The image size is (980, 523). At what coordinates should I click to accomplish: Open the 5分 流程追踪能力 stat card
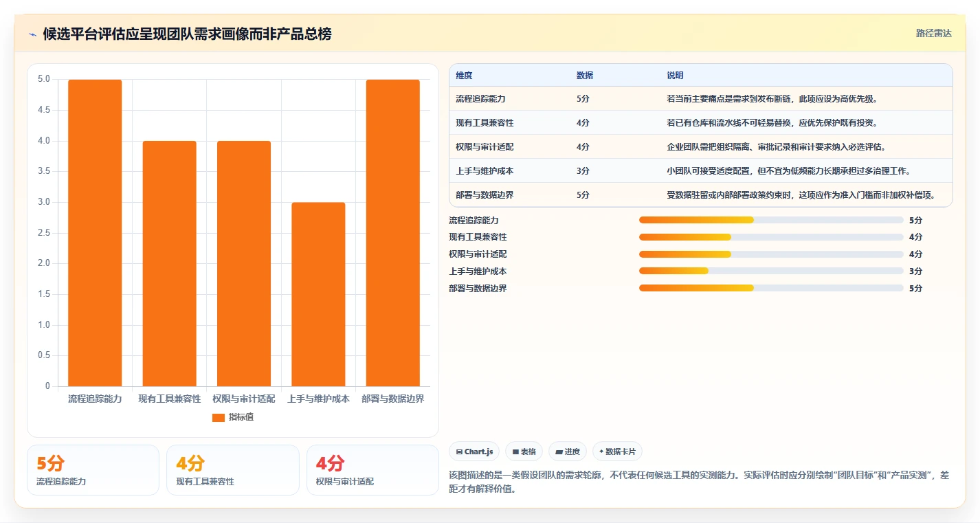93,470
